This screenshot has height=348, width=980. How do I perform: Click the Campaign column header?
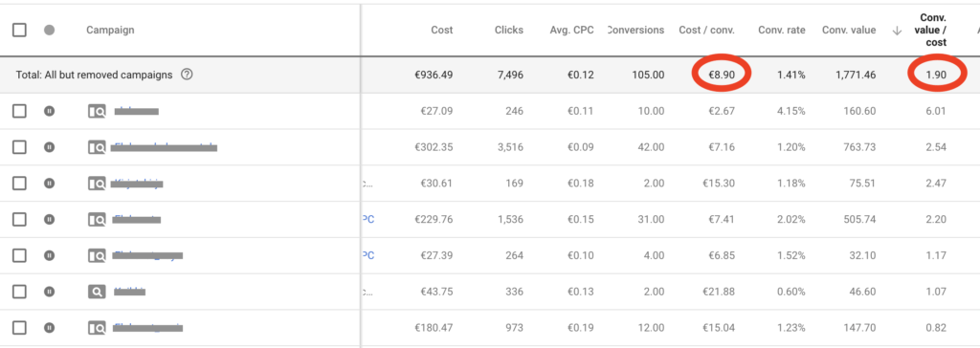(x=110, y=30)
